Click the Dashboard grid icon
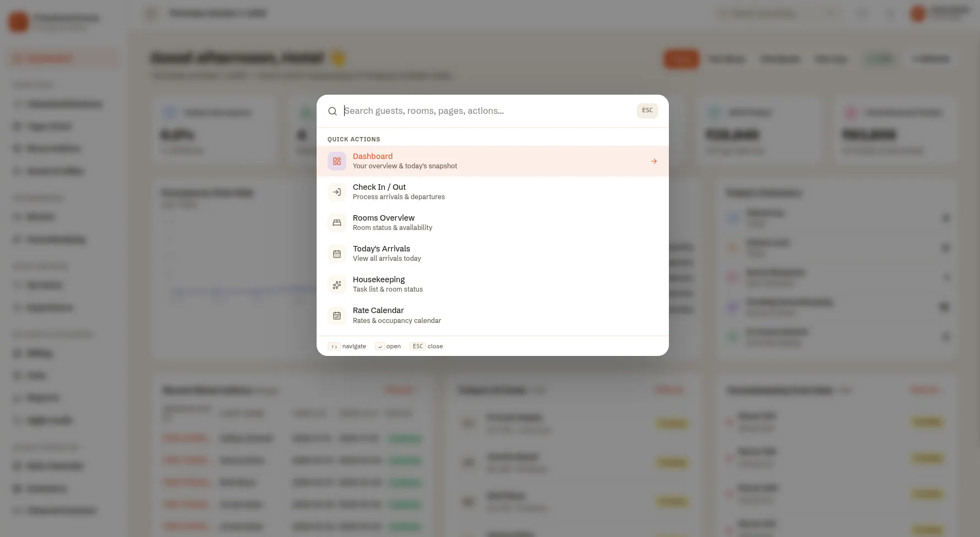980x537 pixels. (x=337, y=161)
